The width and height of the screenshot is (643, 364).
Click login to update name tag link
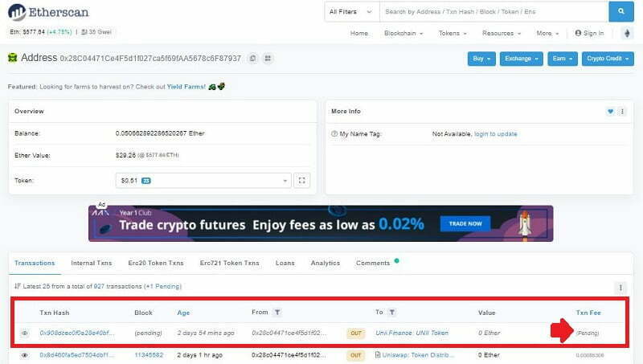[x=496, y=134]
